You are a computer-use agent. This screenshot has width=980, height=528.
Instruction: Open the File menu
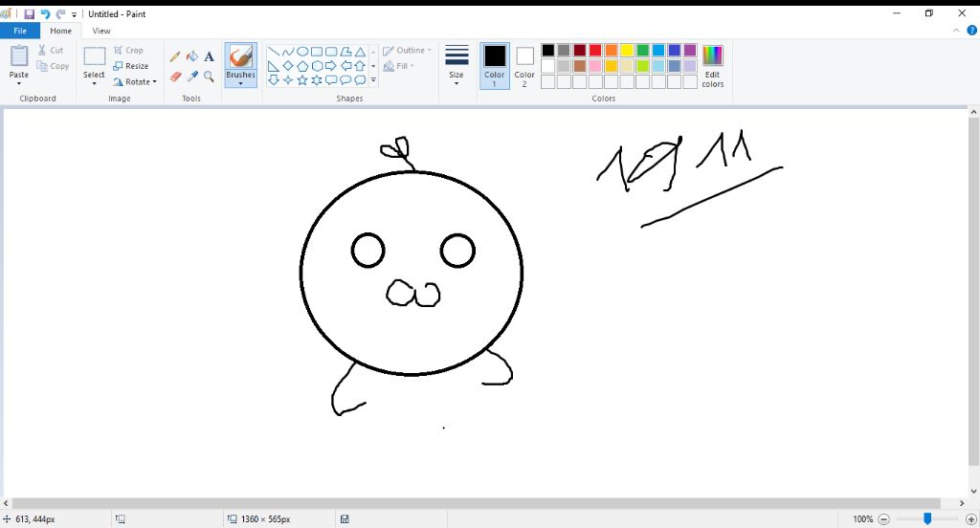pyautogui.click(x=20, y=31)
